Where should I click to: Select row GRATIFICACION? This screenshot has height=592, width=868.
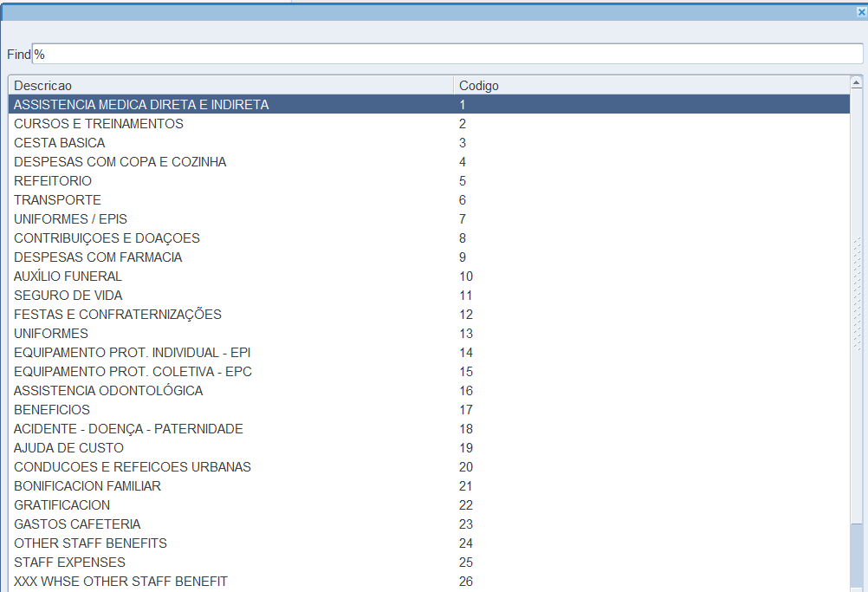pyautogui.click(x=429, y=505)
